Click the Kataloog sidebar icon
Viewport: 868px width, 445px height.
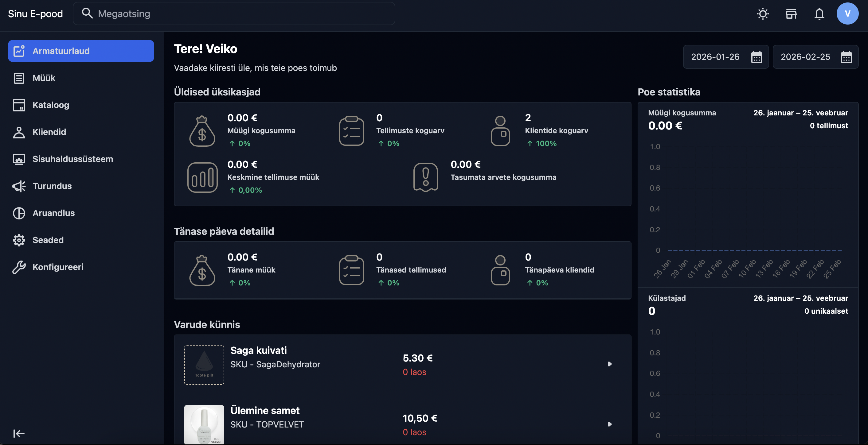19,105
